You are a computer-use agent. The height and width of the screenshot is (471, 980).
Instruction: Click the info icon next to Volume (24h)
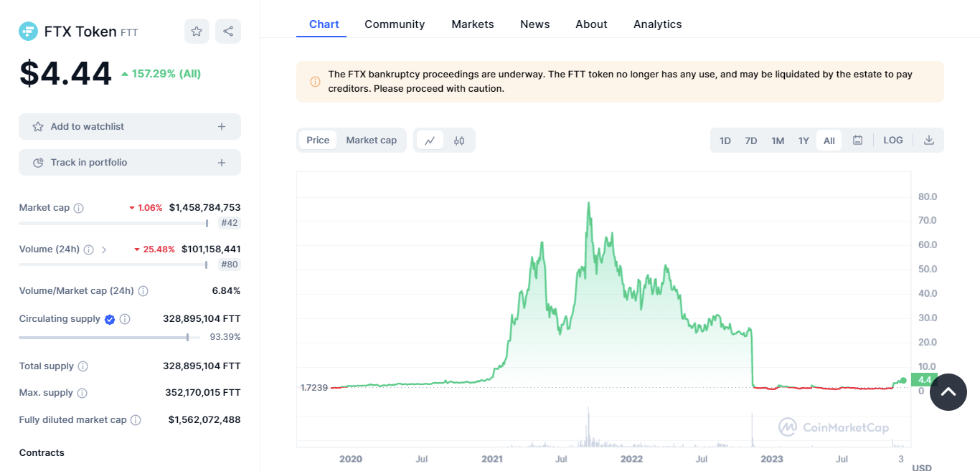[88, 249]
